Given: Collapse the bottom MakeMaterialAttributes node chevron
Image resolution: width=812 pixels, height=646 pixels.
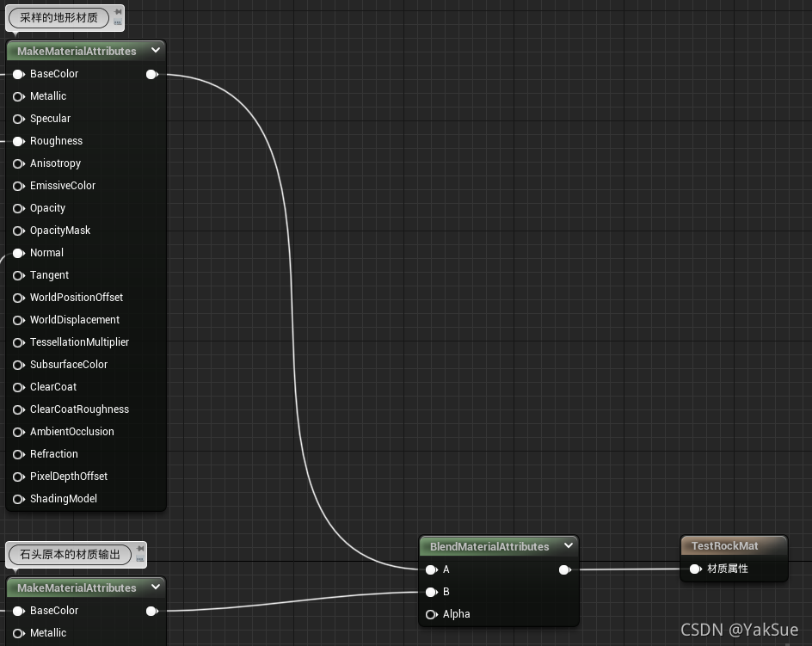Looking at the screenshot, I should (156, 587).
